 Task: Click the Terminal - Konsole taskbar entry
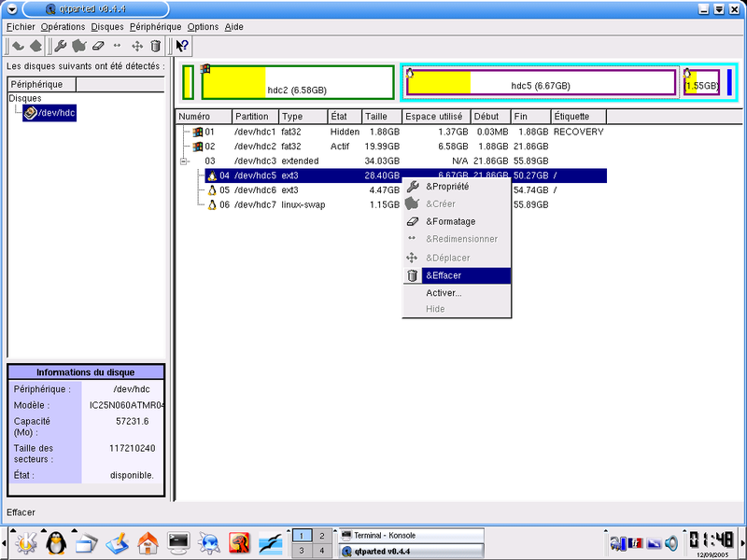click(411, 536)
